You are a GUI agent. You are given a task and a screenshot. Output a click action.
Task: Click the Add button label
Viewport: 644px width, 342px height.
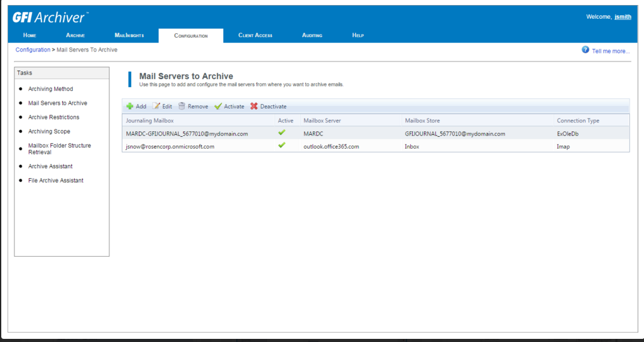click(141, 107)
